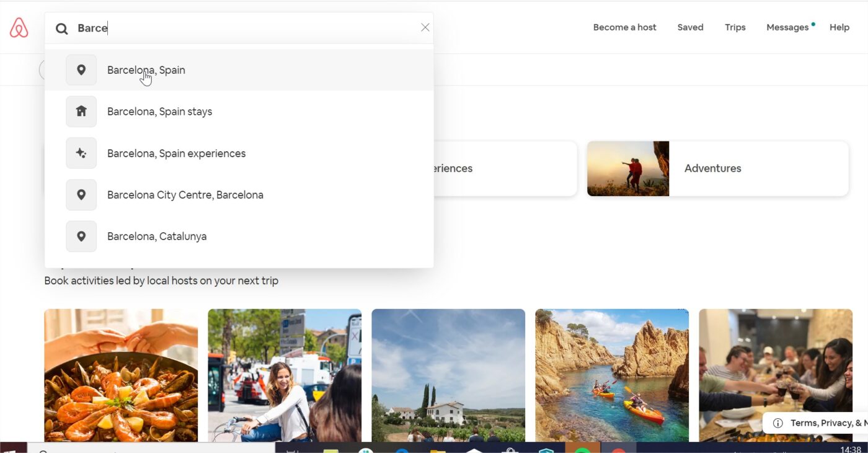Select Barcelona City Centre, Barcelona suggestion

pos(239,195)
